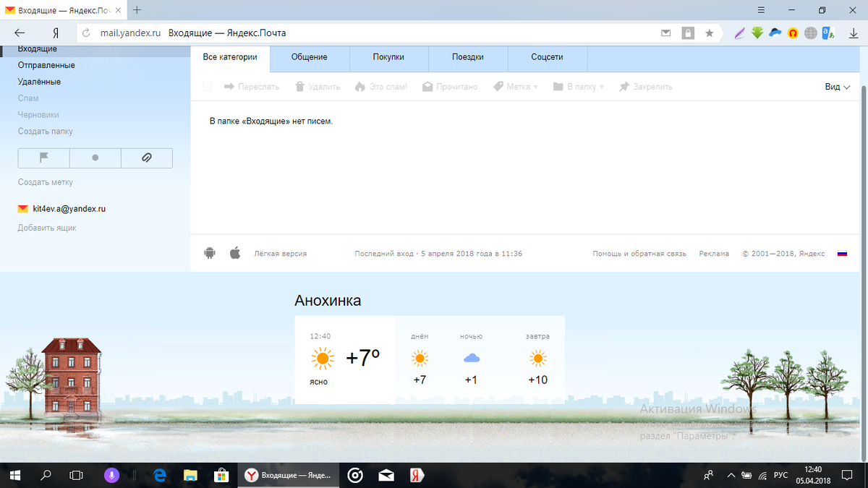
Task: Open the Удалённые deleted folder
Action: (39, 82)
